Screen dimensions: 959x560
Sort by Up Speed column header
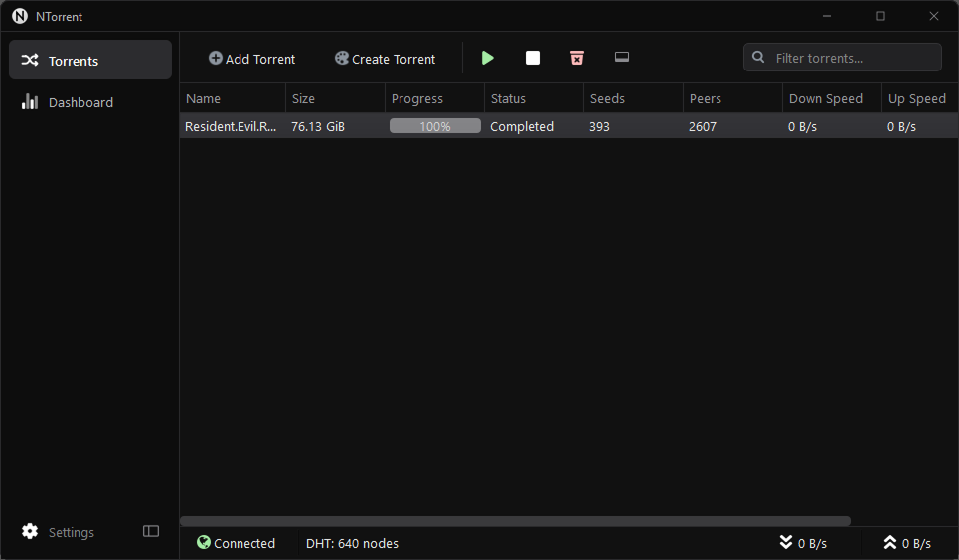pyautogui.click(x=920, y=98)
